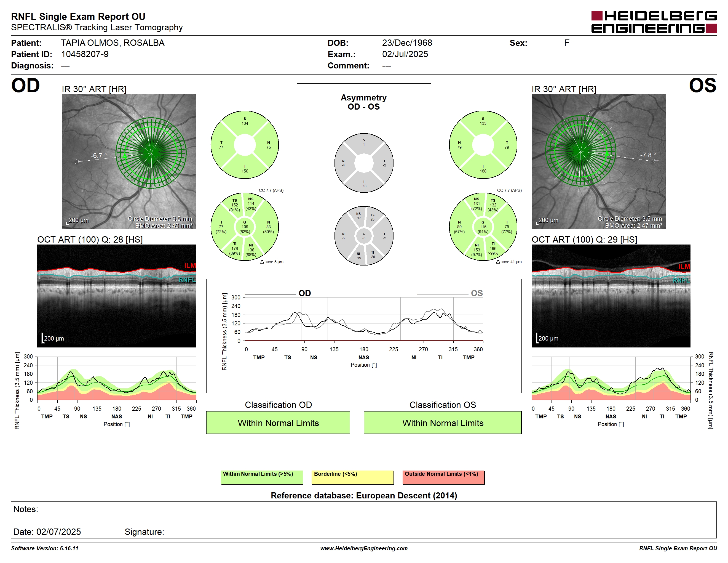Click the OD nasal sector value 75
This screenshot has height=563, width=728.
[x=268, y=147]
